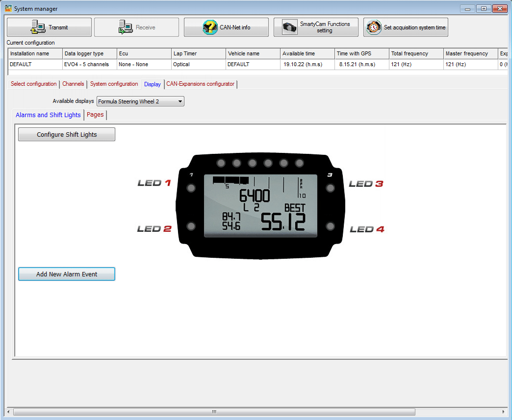Open the Available displays dropdown
The height and width of the screenshot is (420, 512).
pyautogui.click(x=180, y=101)
